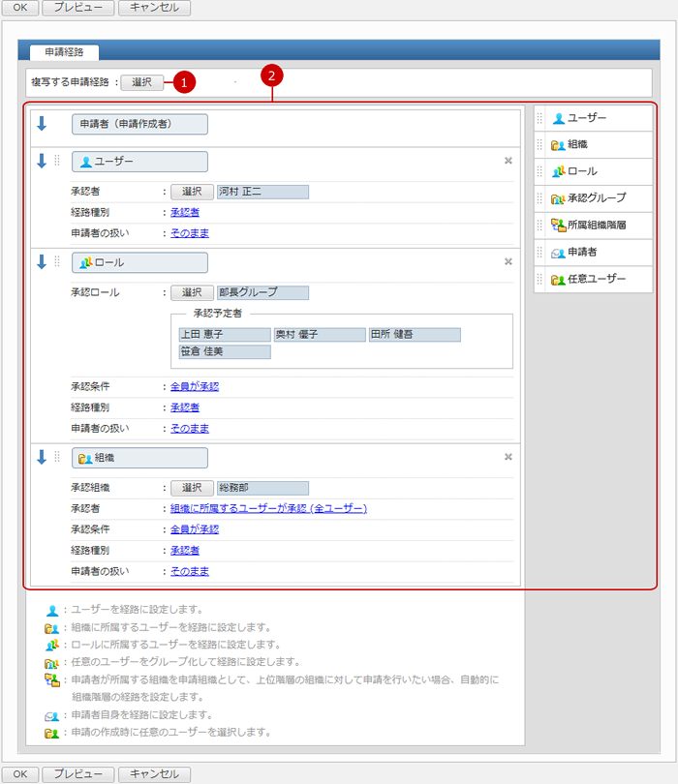Remove the ロール route step with X
678x784 pixels.
click(508, 261)
